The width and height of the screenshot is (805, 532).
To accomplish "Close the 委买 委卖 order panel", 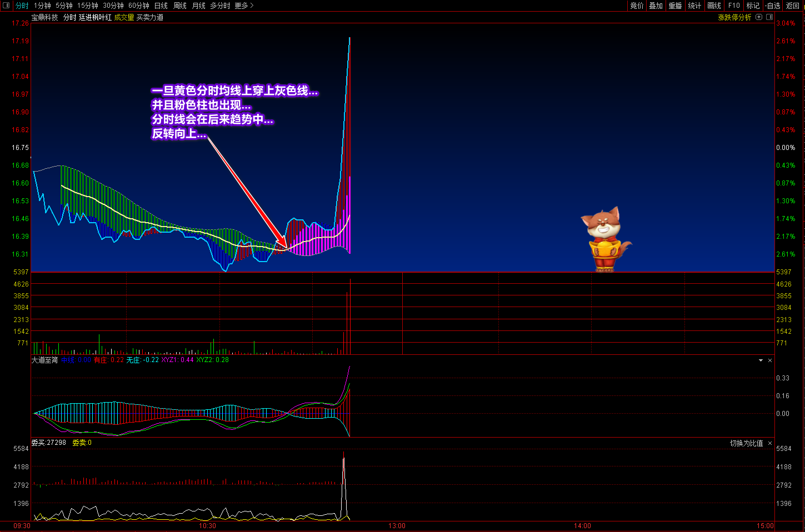I will [x=770, y=443].
